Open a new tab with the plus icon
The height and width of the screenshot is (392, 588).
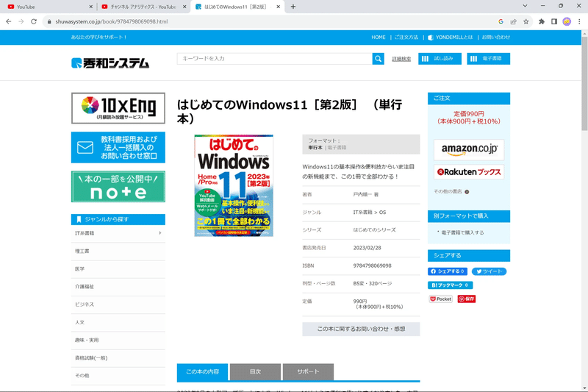coord(293,7)
